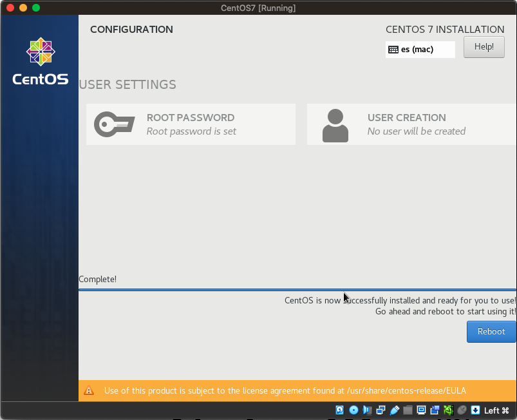
Task: Click the warning triangle icon in EULA bar
Action: tap(89, 390)
